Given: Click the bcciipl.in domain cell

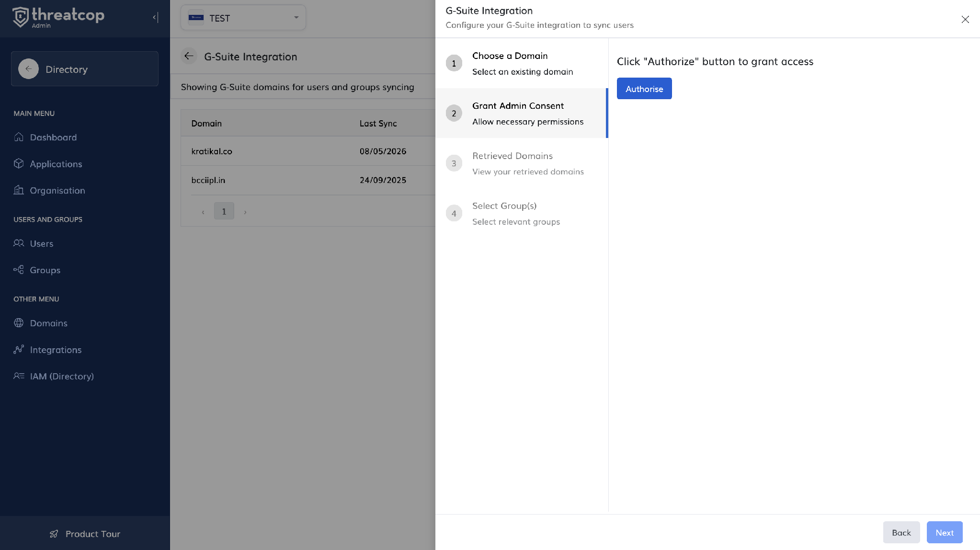Looking at the screenshot, I should (x=208, y=180).
